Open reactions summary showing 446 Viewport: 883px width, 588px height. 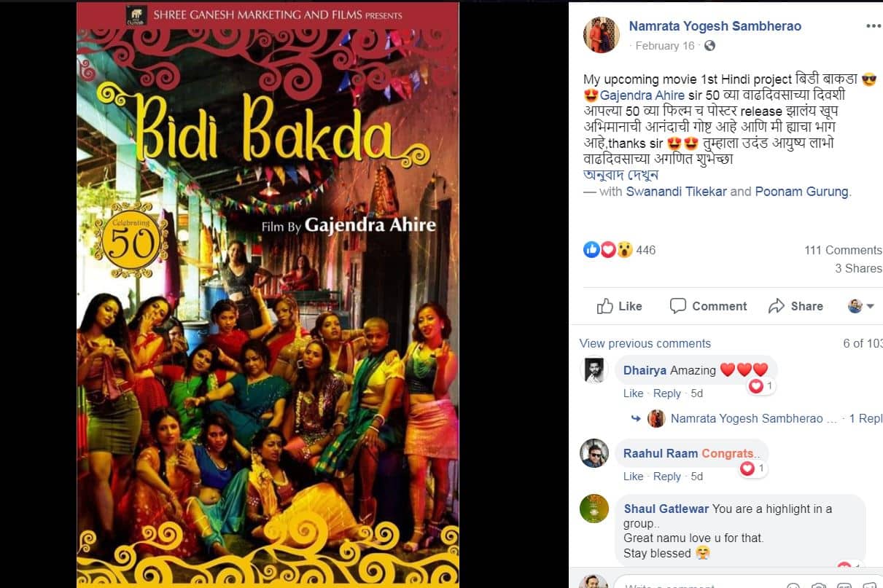point(619,250)
